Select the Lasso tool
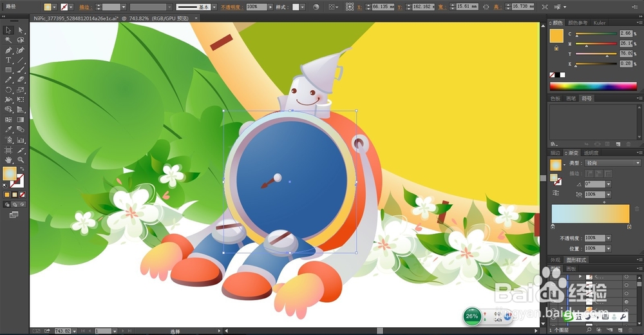The image size is (644, 335). pyautogui.click(x=21, y=40)
